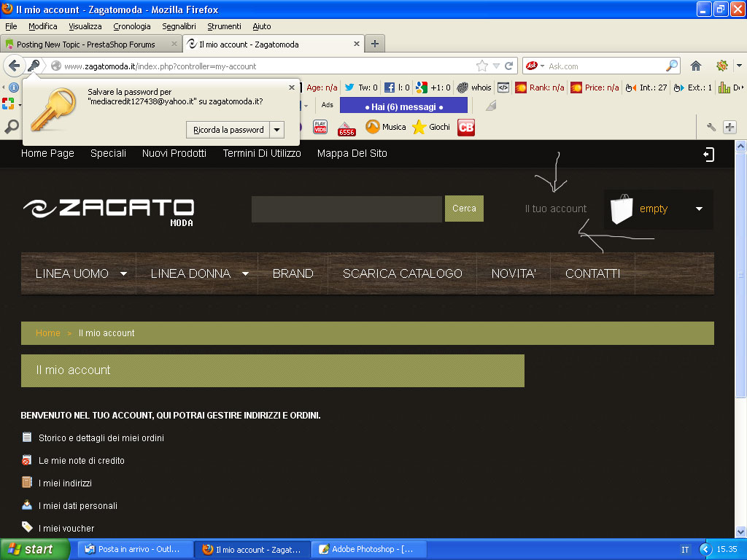Image resolution: width=747 pixels, height=560 pixels.
Task: Click Ricorda la password button
Action: click(x=228, y=130)
